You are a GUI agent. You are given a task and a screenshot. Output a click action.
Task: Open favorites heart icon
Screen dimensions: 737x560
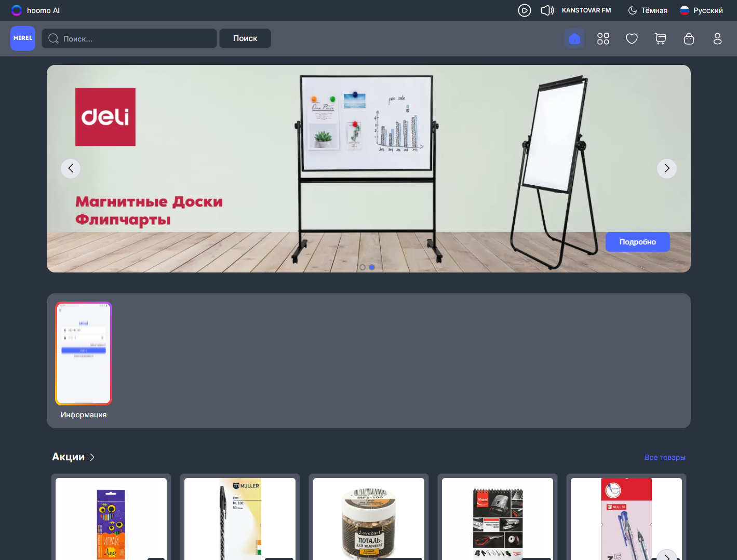632,38
